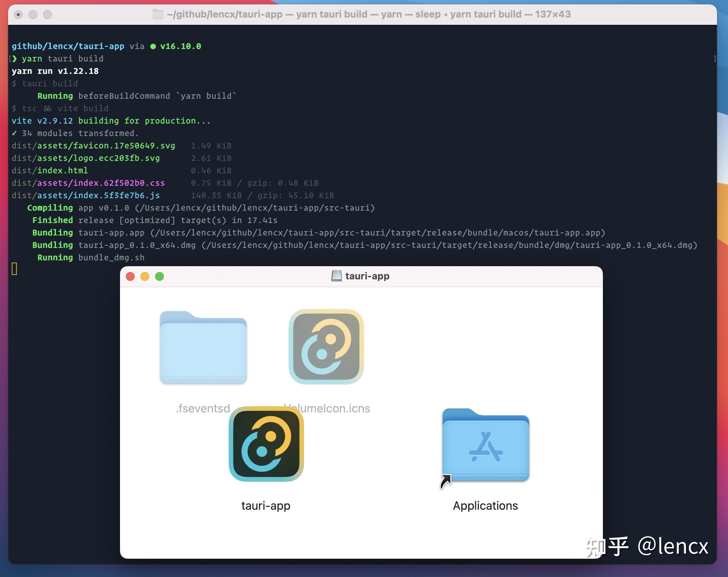Select the faded .fseventsd folder icon
The image size is (728, 577).
(203, 347)
